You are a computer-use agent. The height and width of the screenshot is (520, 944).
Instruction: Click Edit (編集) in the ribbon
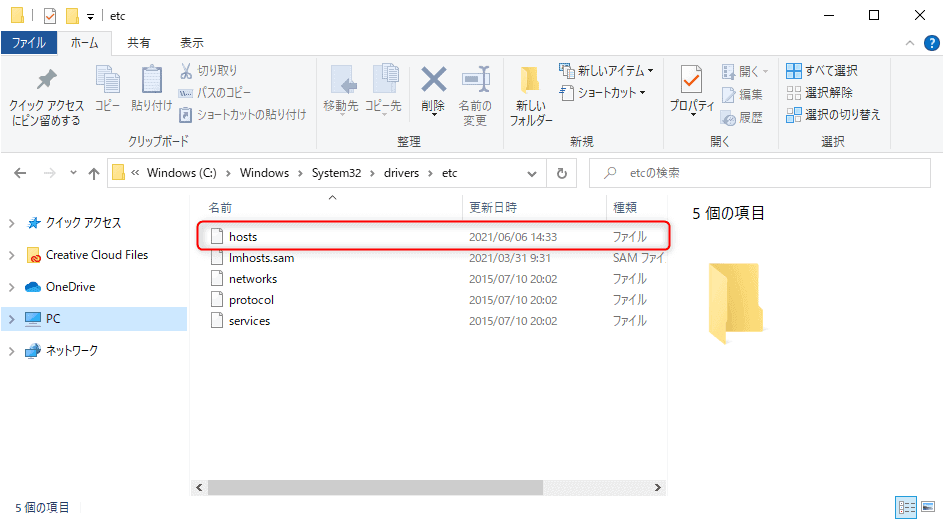tap(742, 94)
